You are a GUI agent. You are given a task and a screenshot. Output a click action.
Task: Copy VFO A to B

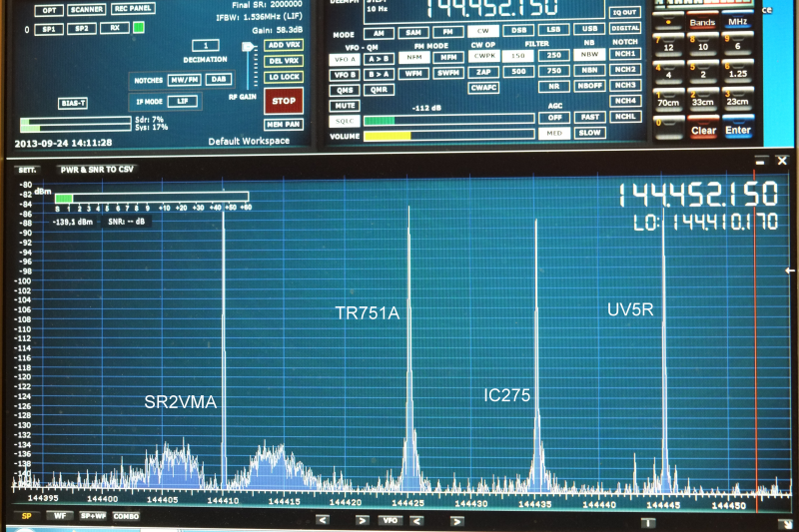coord(379,59)
